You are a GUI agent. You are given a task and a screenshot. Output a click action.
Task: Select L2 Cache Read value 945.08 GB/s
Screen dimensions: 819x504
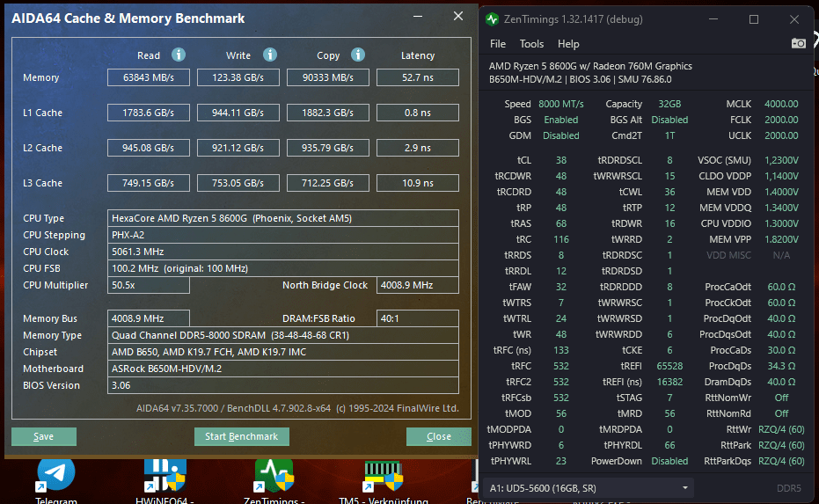149,148
